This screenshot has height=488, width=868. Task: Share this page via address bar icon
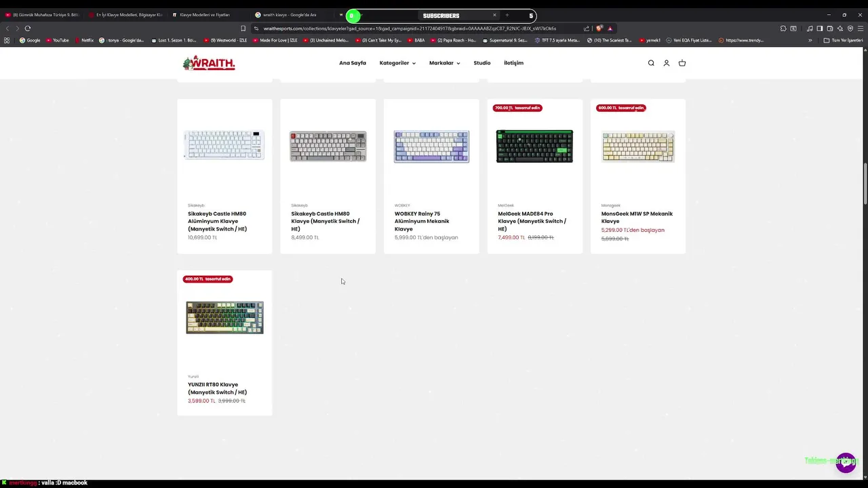click(x=587, y=28)
